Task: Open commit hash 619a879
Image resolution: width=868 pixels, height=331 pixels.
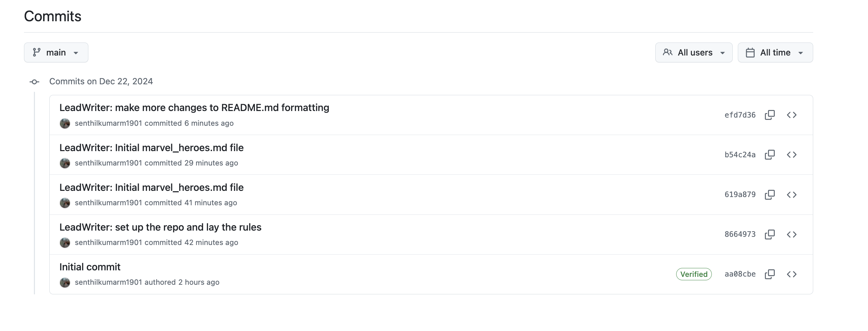Action: point(740,195)
